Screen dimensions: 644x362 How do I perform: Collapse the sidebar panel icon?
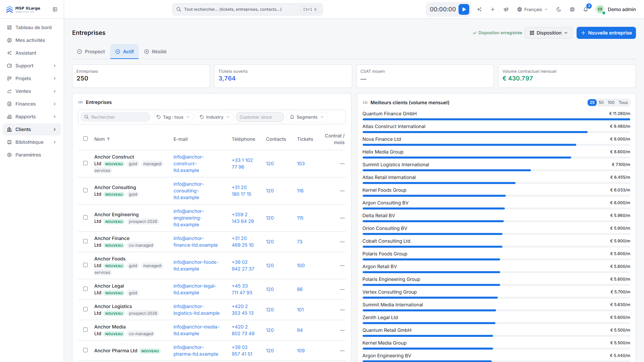55,9
